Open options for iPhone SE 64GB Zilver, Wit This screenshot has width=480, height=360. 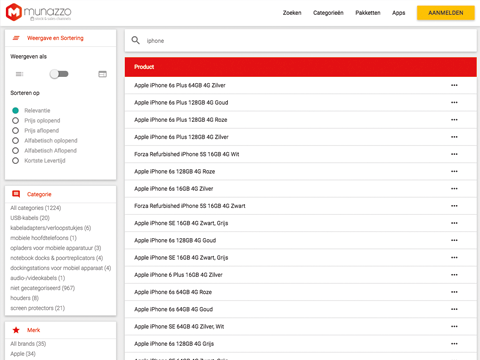pyautogui.click(x=454, y=327)
